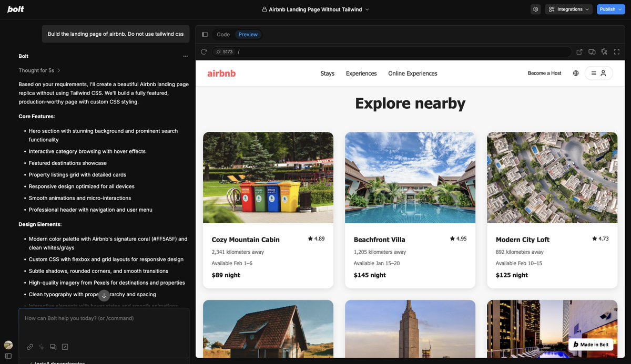The height and width of the screenshot is (364, 631).
Task: Click the 5173 port indicator
Action: 225,52
